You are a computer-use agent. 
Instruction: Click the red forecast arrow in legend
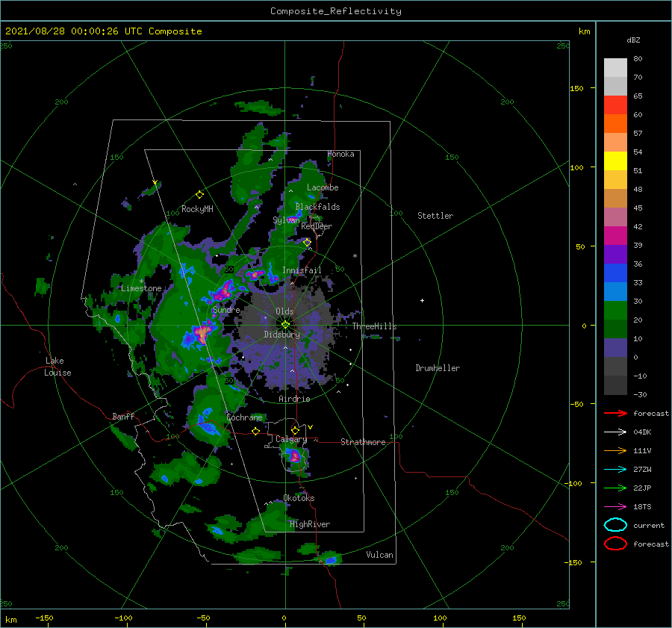pyautogui.click(x=615, y=413)
